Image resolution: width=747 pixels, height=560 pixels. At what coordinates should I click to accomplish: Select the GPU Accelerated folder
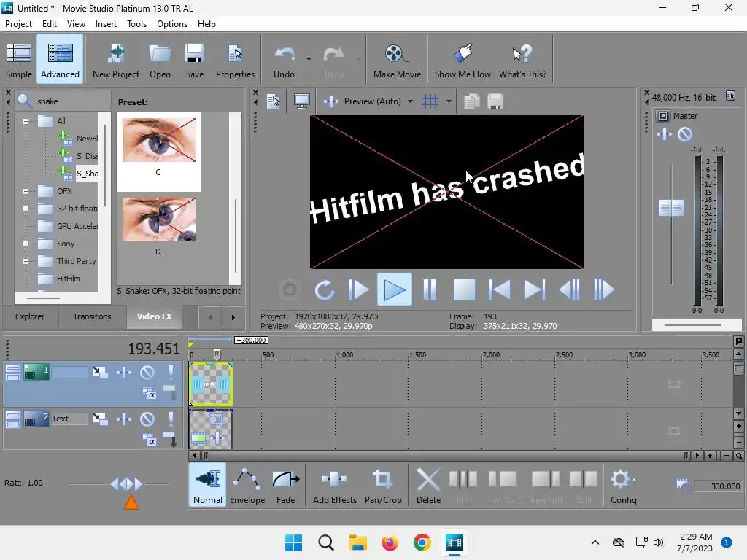click(x=77, y=226)
